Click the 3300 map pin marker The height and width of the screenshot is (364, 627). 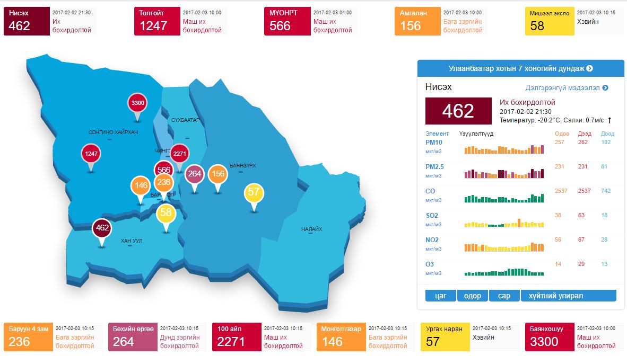138,102
